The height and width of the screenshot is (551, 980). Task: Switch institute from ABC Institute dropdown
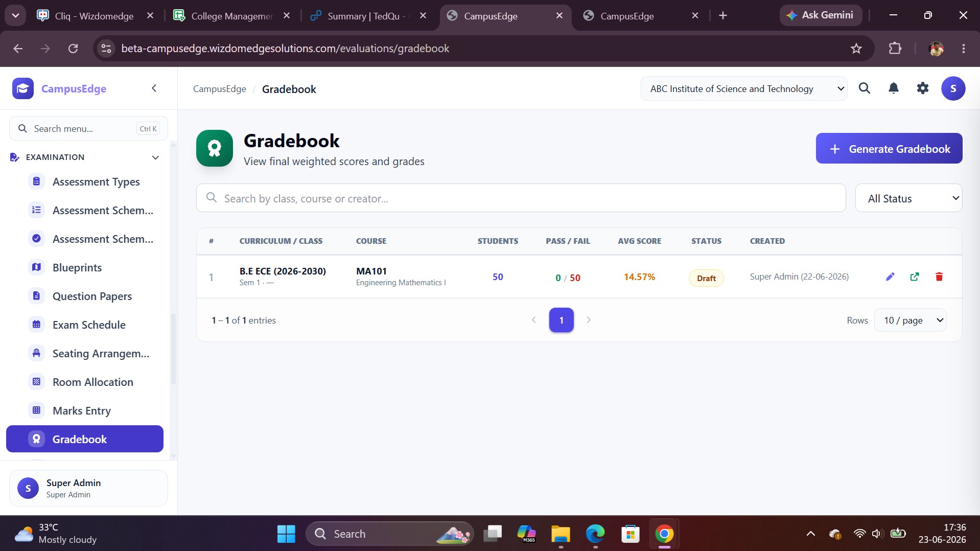tap(744, 88)
